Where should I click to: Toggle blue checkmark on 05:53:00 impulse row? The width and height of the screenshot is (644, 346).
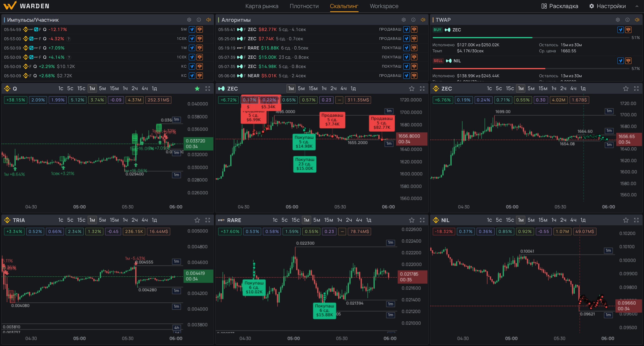[192, 39]
